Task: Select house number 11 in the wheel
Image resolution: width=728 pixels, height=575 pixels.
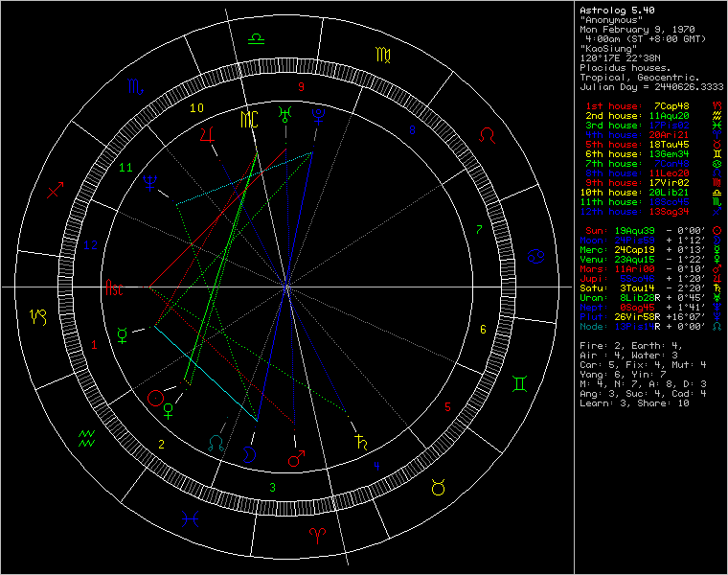Action: coord(125,167)
